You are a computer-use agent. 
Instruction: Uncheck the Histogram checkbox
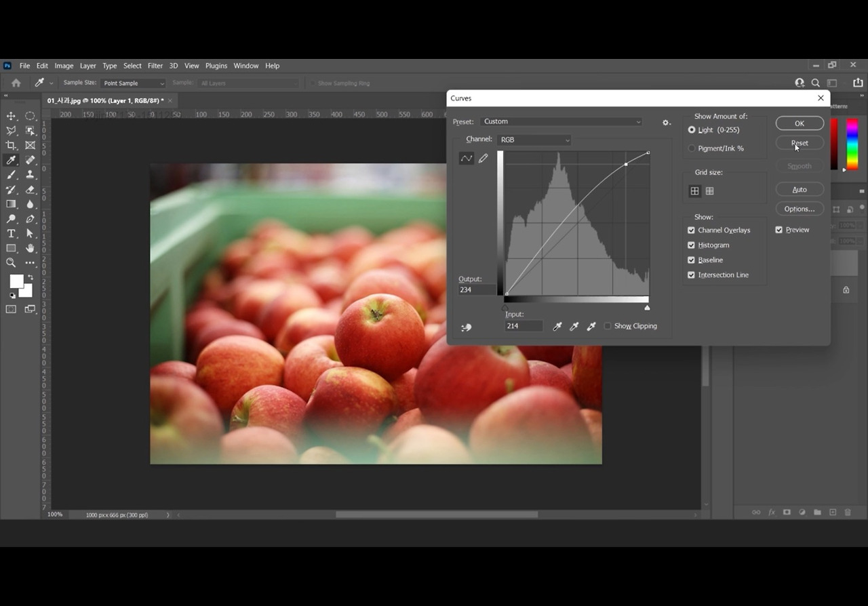coord(691,245)
